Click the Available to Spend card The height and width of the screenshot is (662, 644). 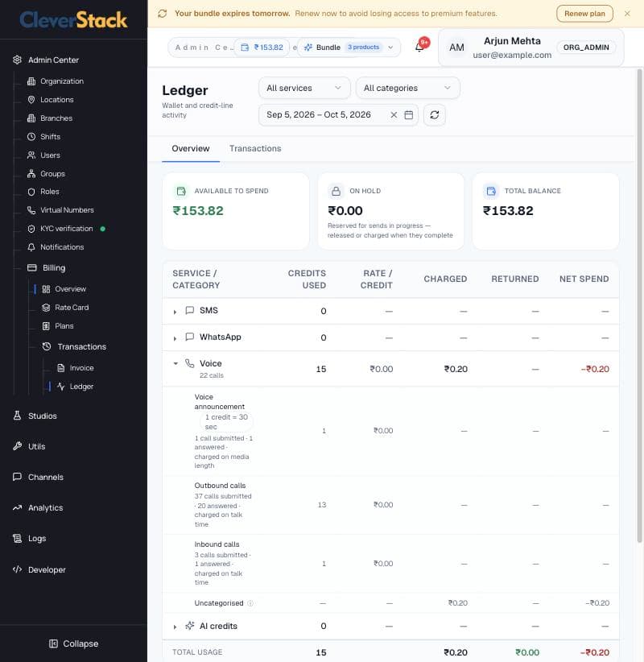point(236,211)
